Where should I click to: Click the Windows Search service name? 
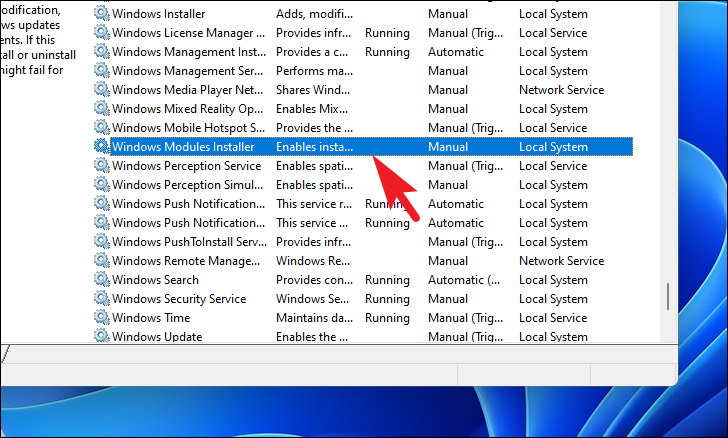(155, 280)
